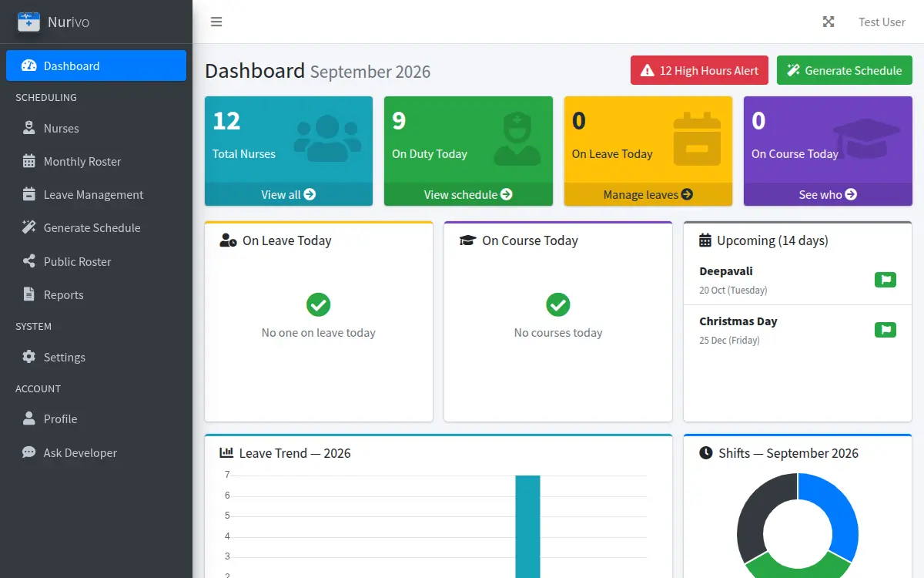924x578 pixels.
Task: Click the Ask Developer chat bubble icon
Action: (29, 452)
